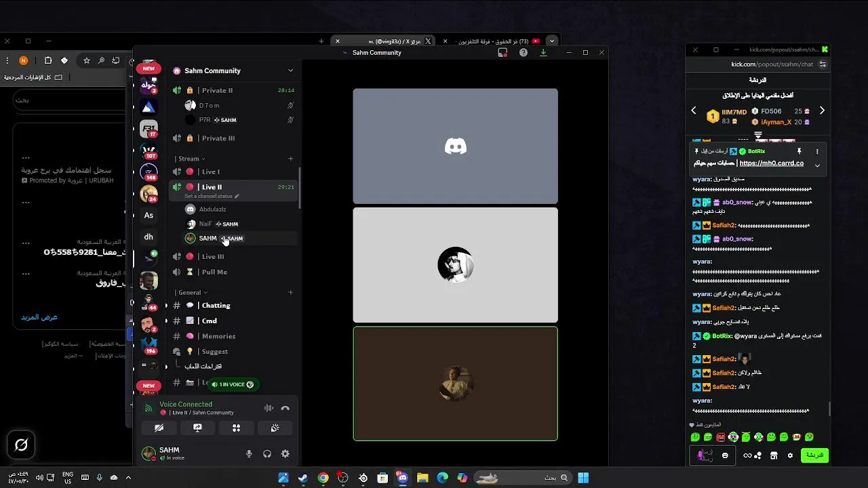Screen dimensions: 868x488
Task: Join the Private III voice channel
Action: click(x=234, y=138)
